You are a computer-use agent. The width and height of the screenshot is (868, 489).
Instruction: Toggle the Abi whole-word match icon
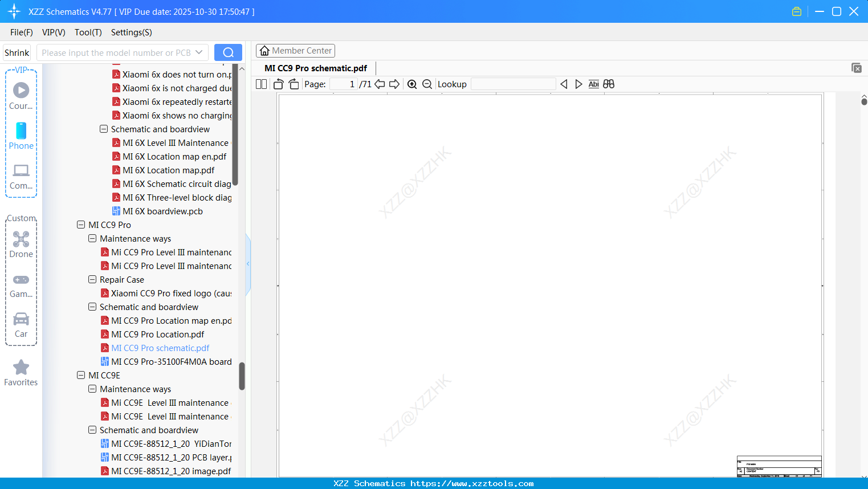click(x=593, y=84)
